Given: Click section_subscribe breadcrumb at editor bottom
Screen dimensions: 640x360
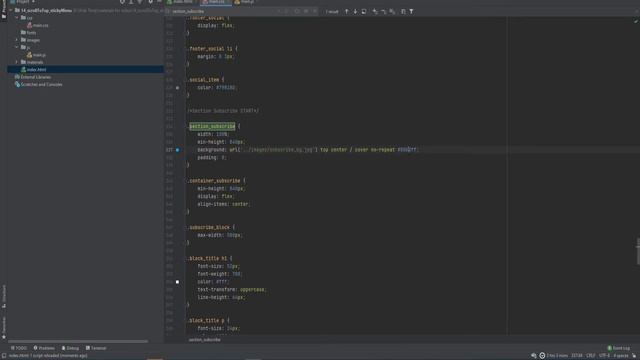Looking at the screenshot, I should [204, 340].
